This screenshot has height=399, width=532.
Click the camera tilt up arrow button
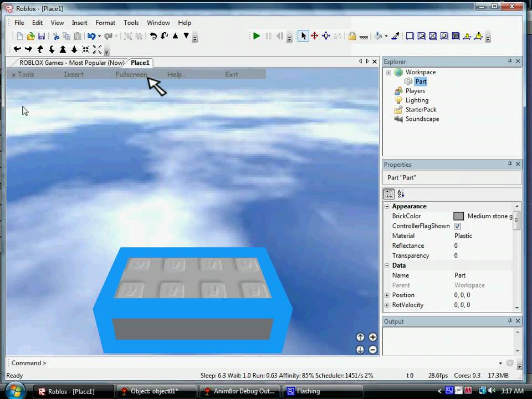click(360, 337)
